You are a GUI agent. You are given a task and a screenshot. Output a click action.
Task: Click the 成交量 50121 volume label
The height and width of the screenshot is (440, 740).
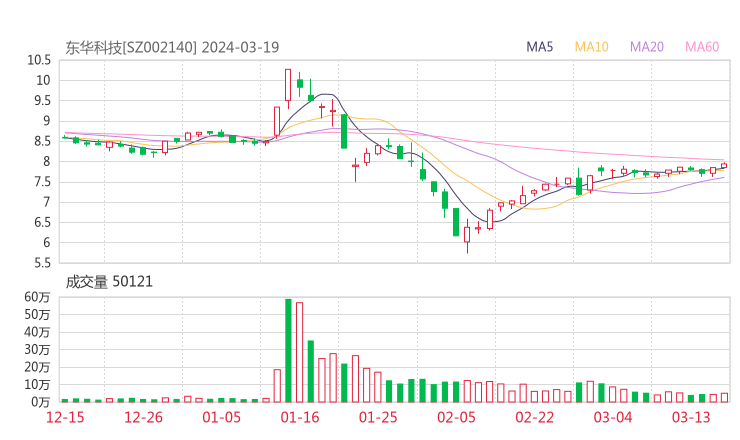pos(109,282)
